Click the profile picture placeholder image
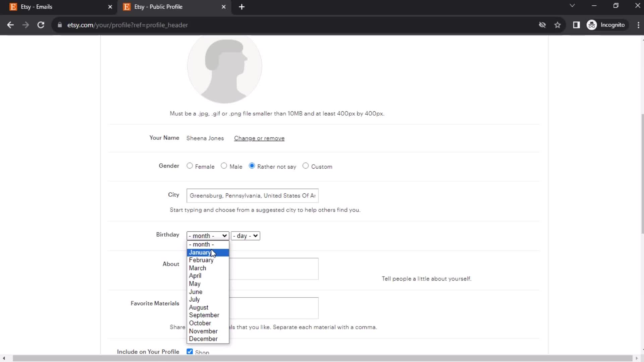Image resolution: width=644 pixels, height=362 pixels. (x=224, y=71)
